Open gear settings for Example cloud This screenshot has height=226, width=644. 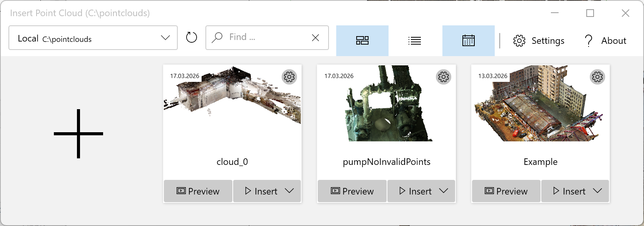pos(597,77)
